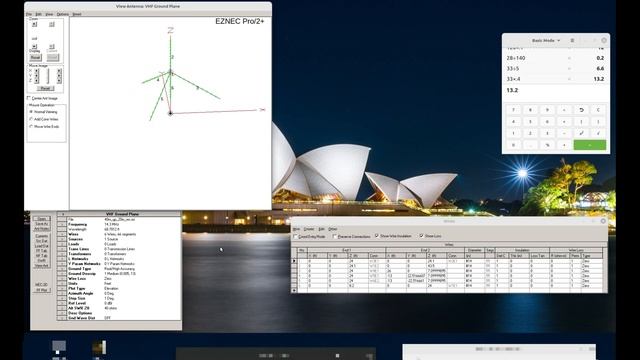Click selector button beside Trans Lines row

coord(62,249)
